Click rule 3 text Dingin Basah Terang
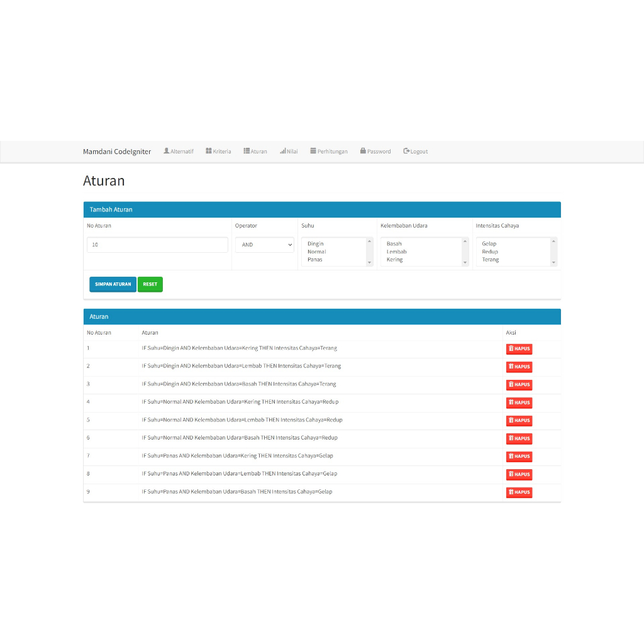The image size is (644, 644). (x=239, y=384)
